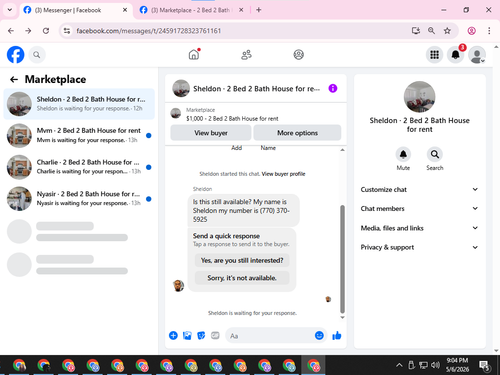Screen dimensions: 500x375
Task: Open the Friends icon in top navigation
Action: (246, 54)
